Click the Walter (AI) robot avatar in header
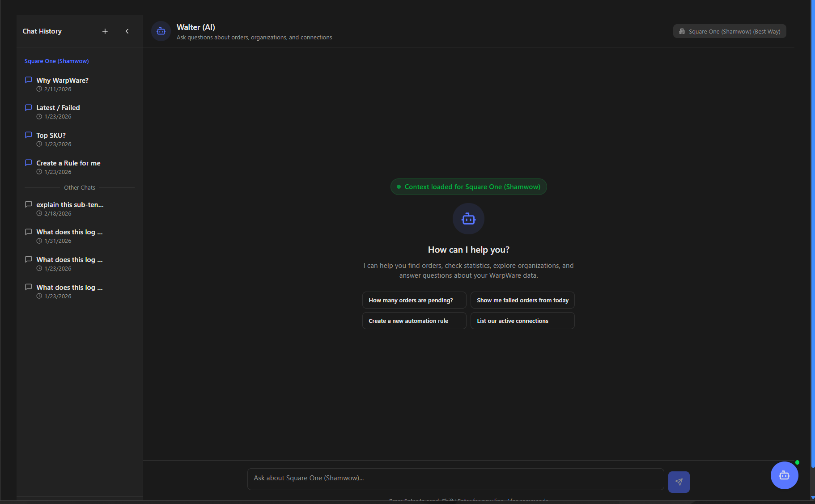 click(161, 31)
